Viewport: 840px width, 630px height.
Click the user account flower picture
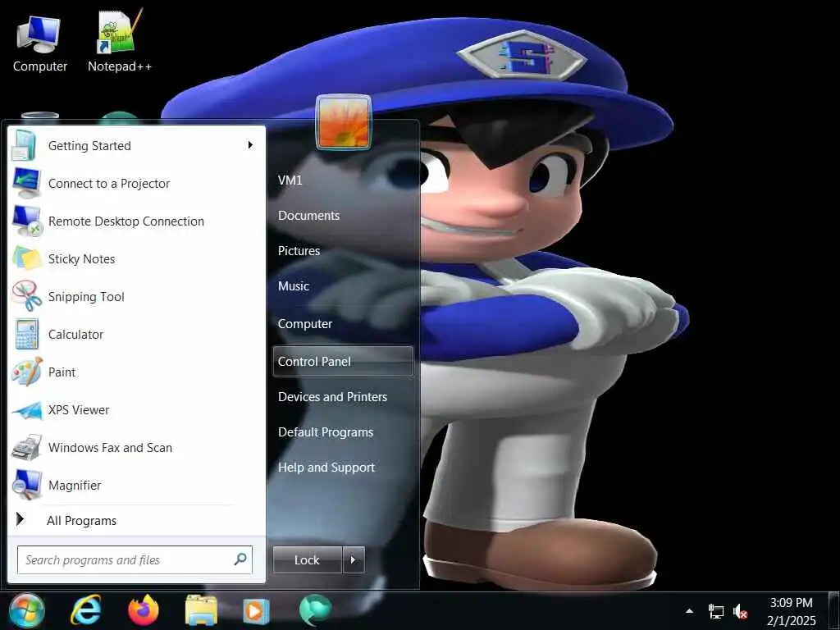point(343,122)
